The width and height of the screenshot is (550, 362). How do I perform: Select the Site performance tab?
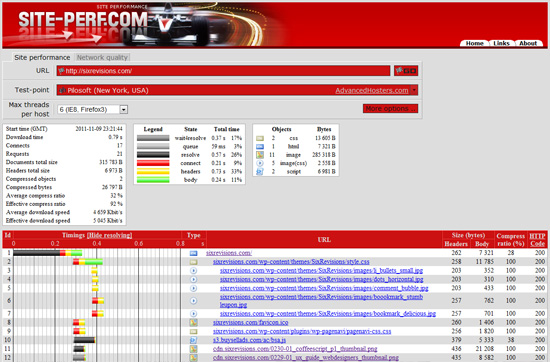click(x=42, y=57)
